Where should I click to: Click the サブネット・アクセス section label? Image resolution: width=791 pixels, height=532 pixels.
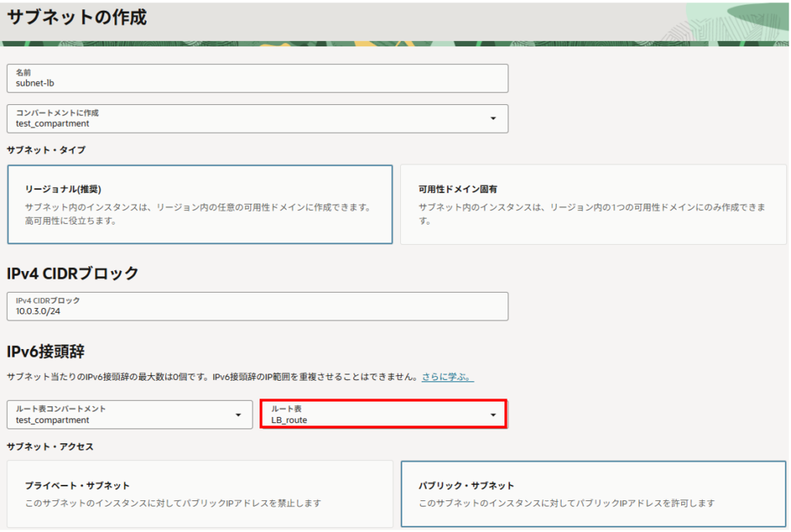(51, 446)
